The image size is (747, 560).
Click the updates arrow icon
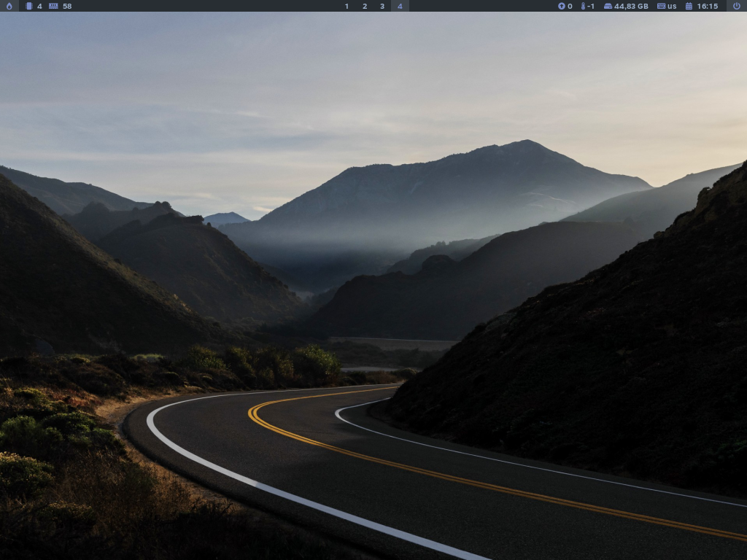(x=561, y=6)
